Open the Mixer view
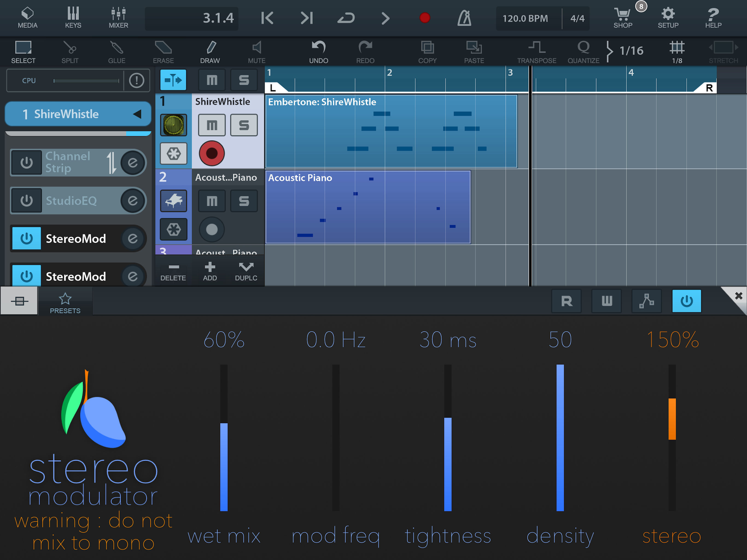Image resolution: width=747 pixels, height=560 pixels. point(118,18)
